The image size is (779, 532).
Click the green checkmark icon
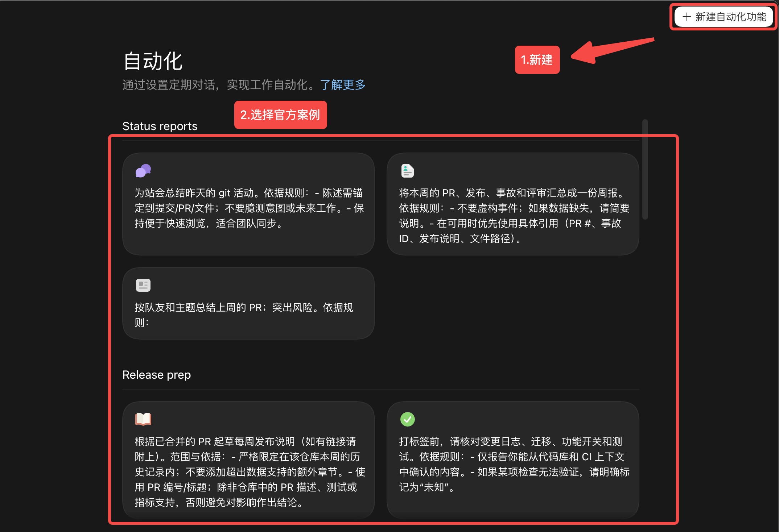(407, 419)
